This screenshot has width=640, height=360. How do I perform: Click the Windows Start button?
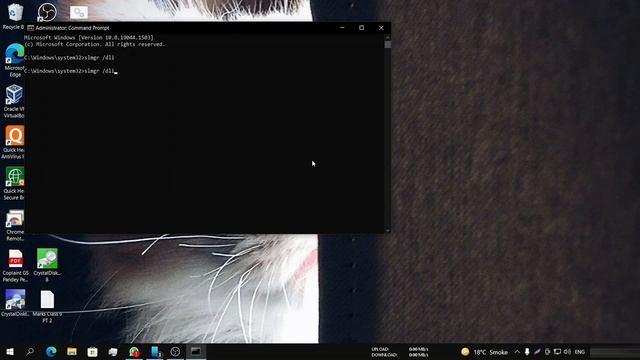(x=10, y=351)
